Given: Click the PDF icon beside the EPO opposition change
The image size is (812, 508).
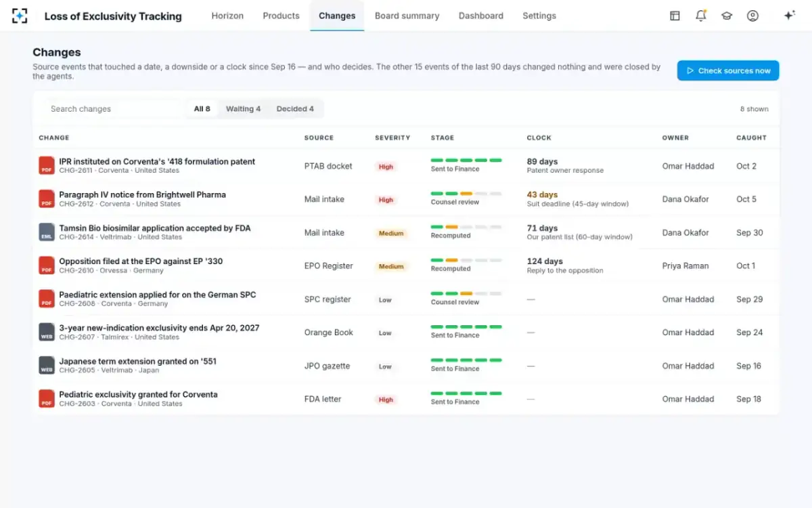Looking at the screenshot, I should [47, 266].
